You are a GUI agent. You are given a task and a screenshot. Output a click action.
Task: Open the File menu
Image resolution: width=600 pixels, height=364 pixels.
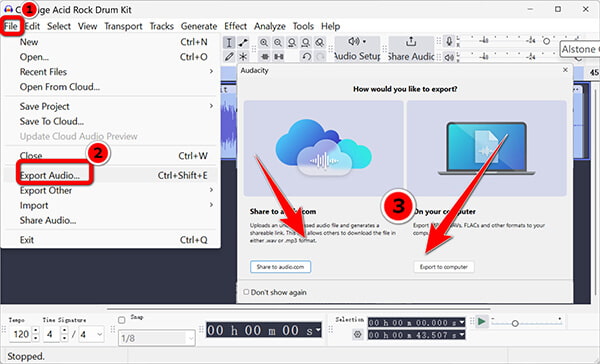[11, 26]
